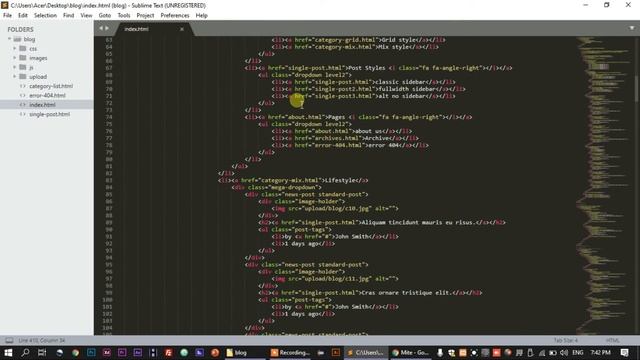Open the Goto menu
Image resolution: width=640 pixels, height=360 pixels.
[x=104, y=15]
